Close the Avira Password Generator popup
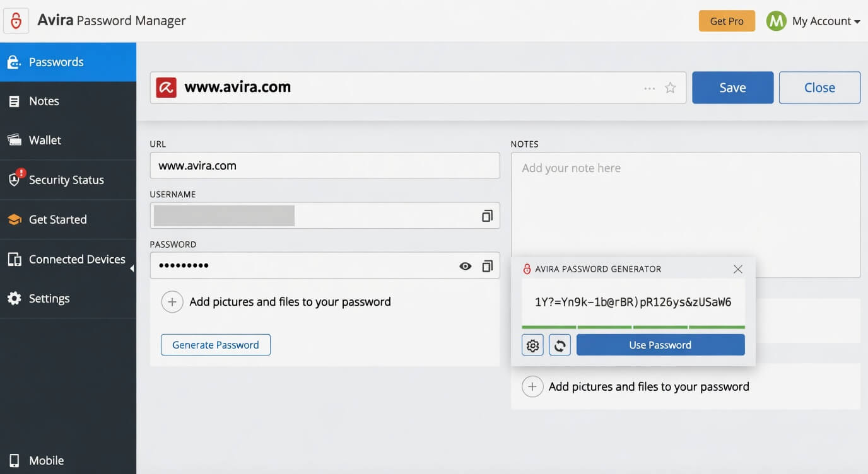The image size is (868, 474). pyautogui.click(x=738, y=269)
